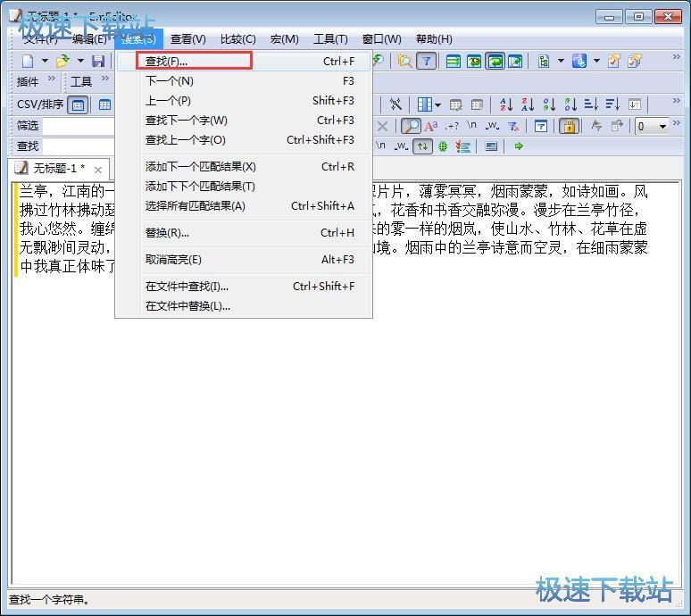The height and width of the screenshot is (616, 691).
Task: Toggle the Filter funnel button in main toolbar
Action: pos(426,61)
